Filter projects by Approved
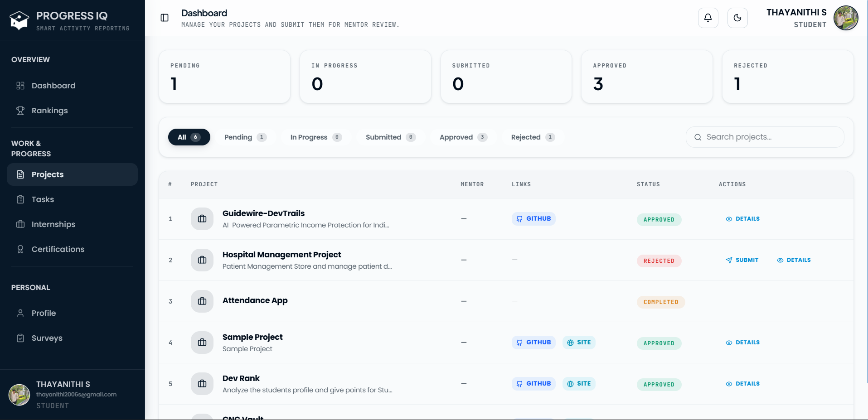Image resolution: width=868 pixels, height=420 pixels. tap(463, 137)
